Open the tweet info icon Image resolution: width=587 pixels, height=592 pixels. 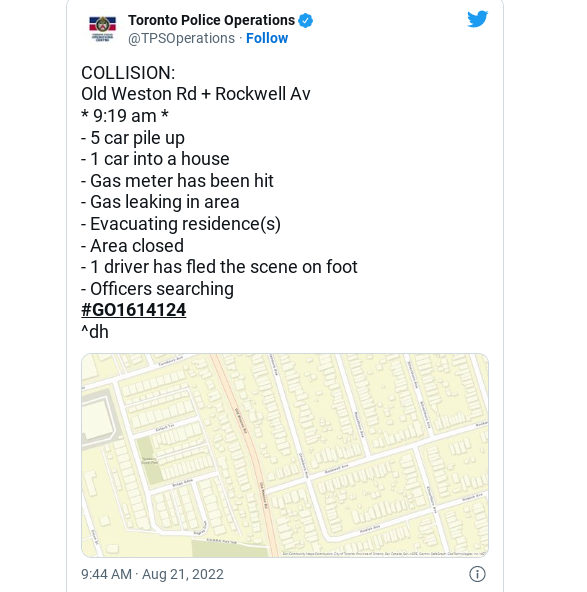click(477, 574)
